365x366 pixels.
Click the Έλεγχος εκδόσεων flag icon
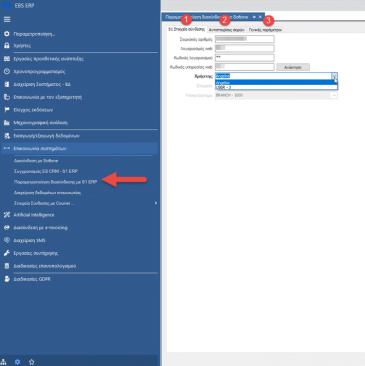pos(7,110)
